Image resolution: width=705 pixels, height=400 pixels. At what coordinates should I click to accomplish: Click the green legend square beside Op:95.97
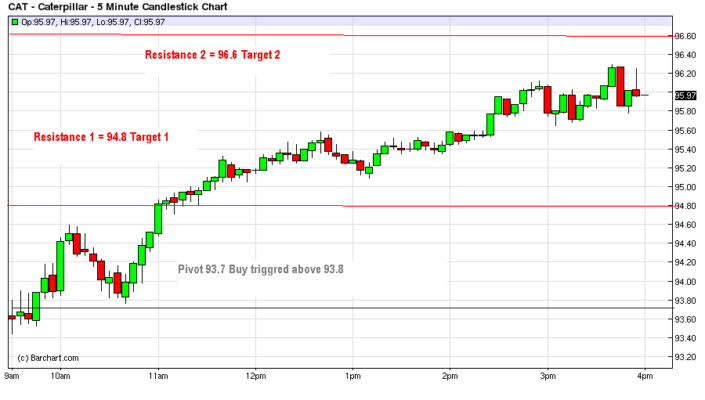click(x=15, y=22)
